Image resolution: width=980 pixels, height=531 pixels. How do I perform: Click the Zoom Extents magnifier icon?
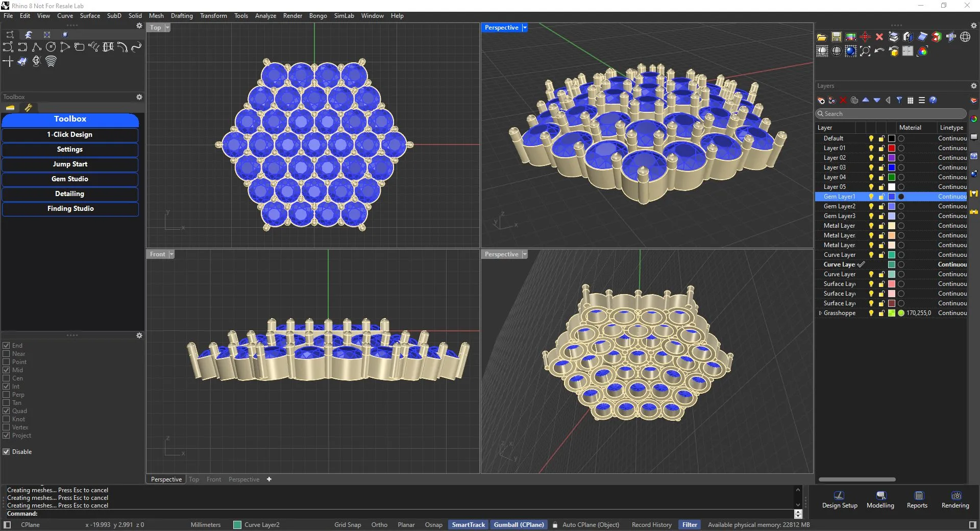click(865, 51)
